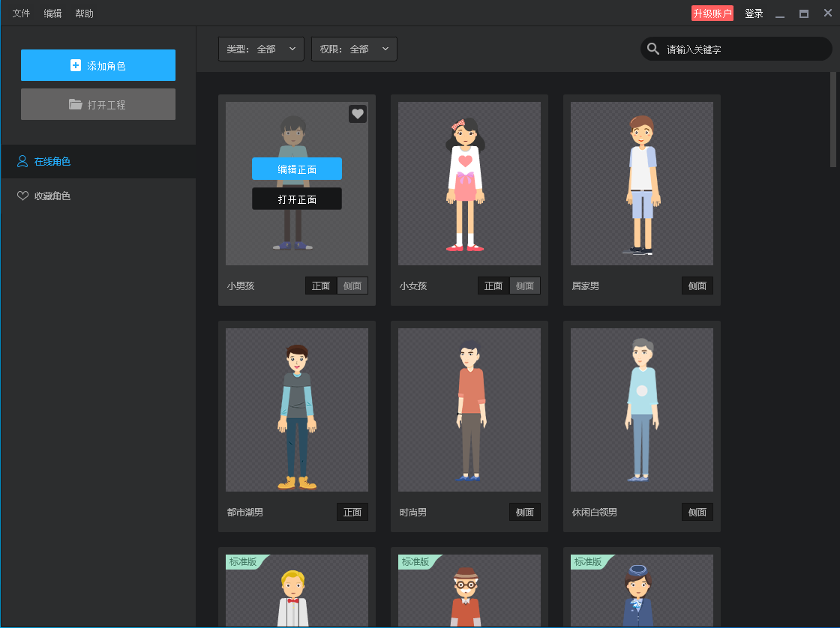Expand the 类型 dropdown
Viewport: 840px width, 628px height.
[261, 49]
